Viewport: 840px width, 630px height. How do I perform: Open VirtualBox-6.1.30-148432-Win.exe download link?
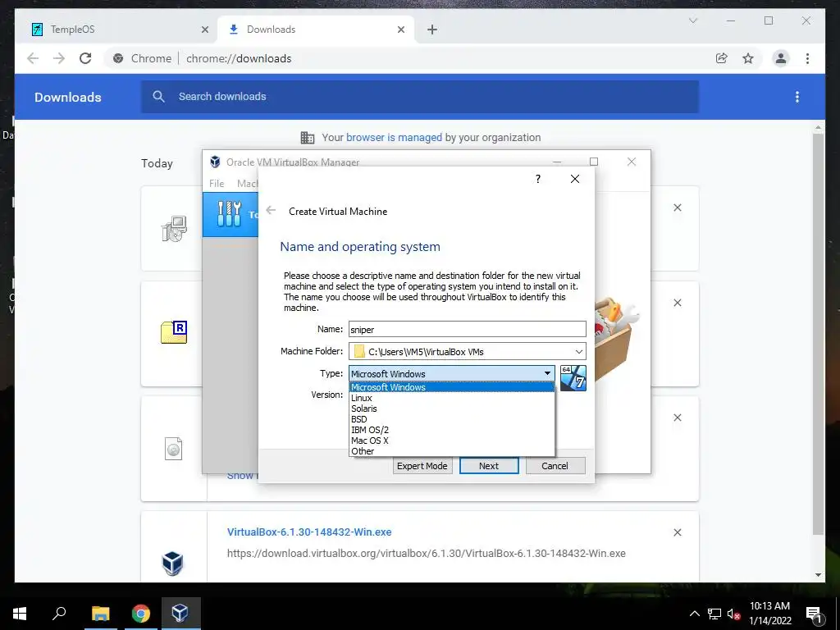click(309, 532)
